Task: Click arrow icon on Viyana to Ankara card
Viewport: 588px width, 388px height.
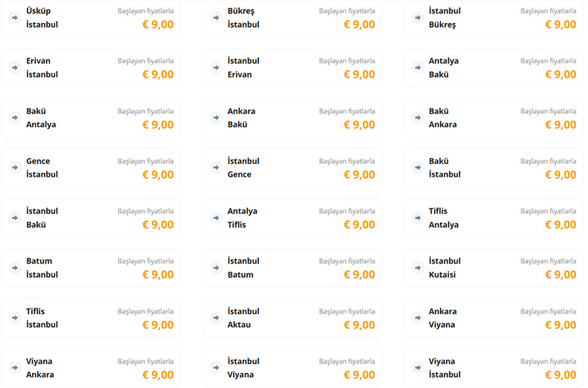Action: click(14, 368)
